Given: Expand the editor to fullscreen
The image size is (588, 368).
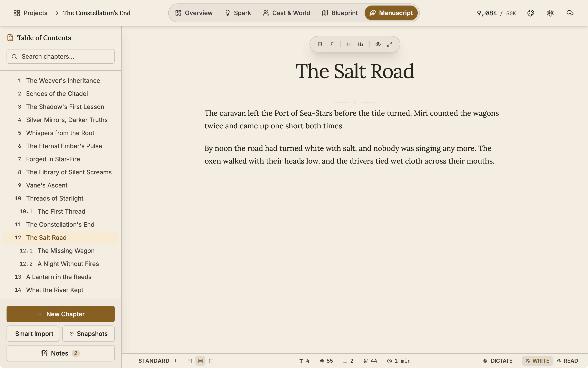Looking at the screenshot, I should coord(390,44).
